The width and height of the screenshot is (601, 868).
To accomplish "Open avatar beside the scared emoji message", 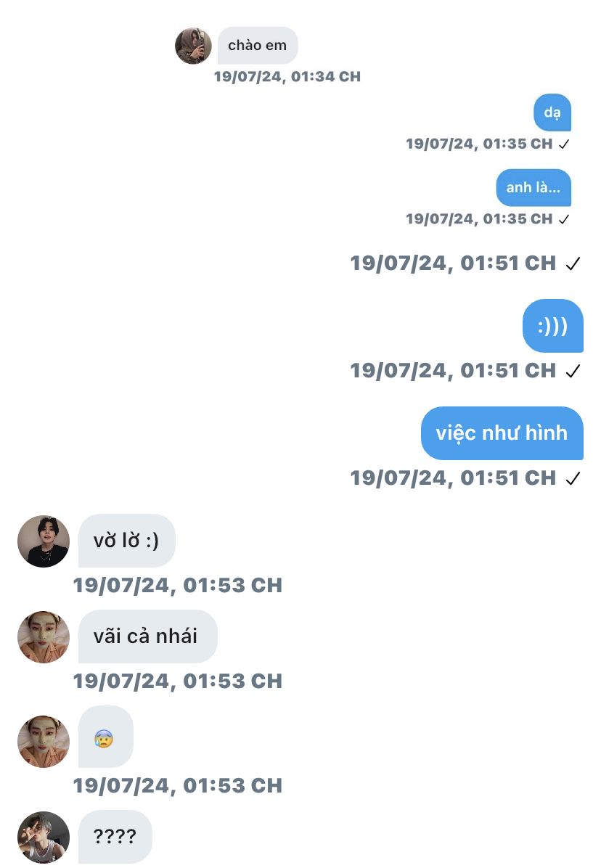I will pos(44,741).
